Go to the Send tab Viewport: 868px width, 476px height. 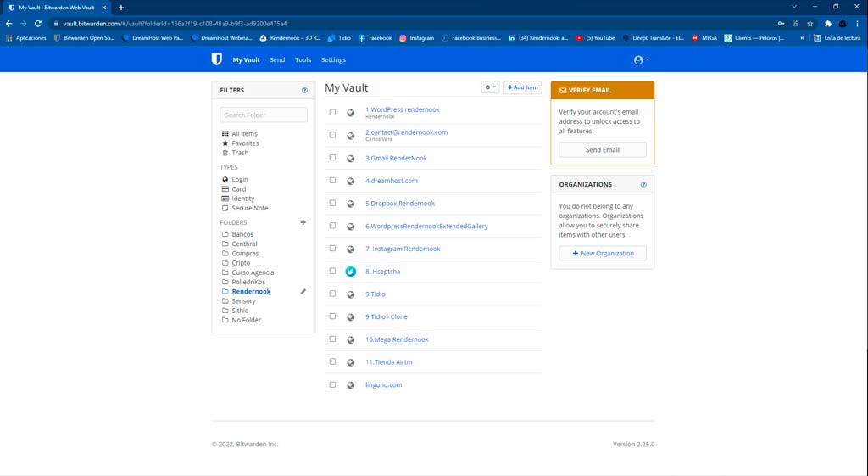pyautogui.click(x=277, y=60)
